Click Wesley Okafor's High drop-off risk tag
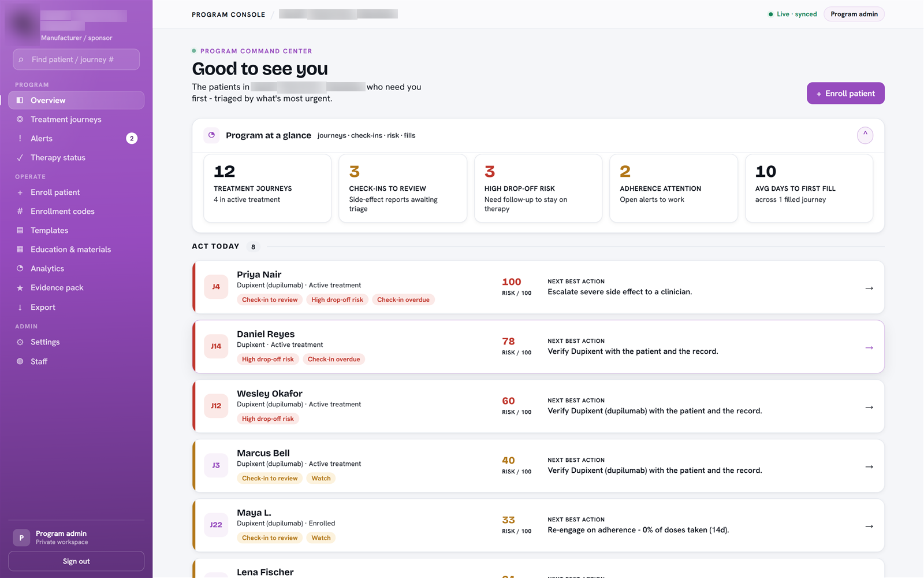The width and height of the screenshot is (924, 578). [268, 418]
